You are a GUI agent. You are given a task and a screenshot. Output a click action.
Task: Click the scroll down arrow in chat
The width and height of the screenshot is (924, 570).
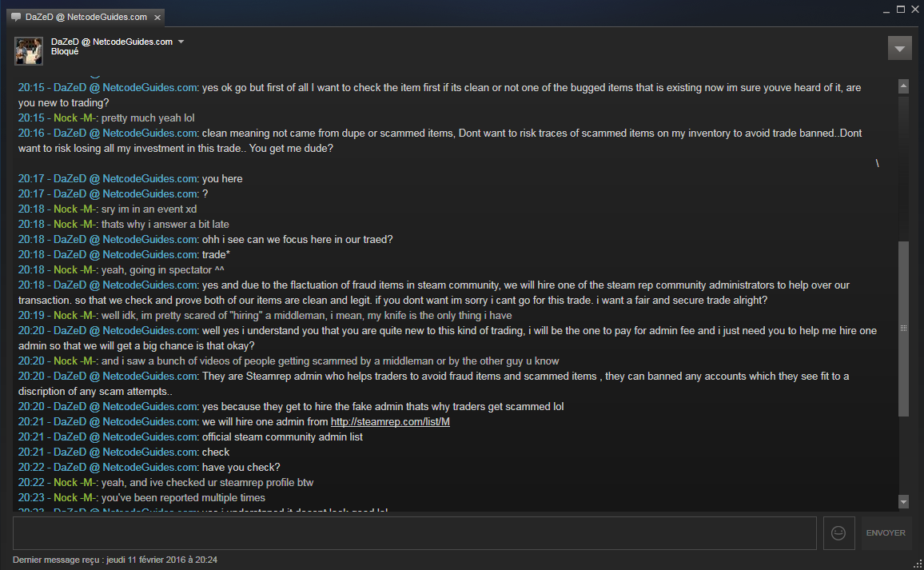[x=904, y=501]
